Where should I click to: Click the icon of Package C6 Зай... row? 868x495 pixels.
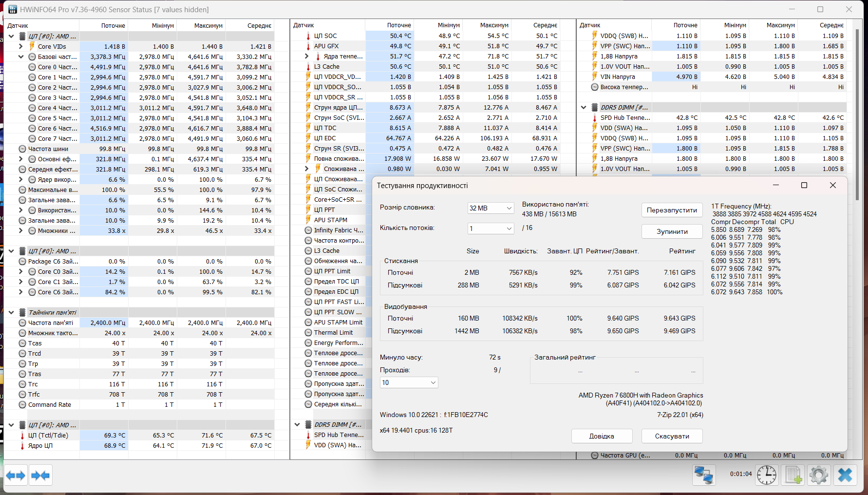(22, 261)
